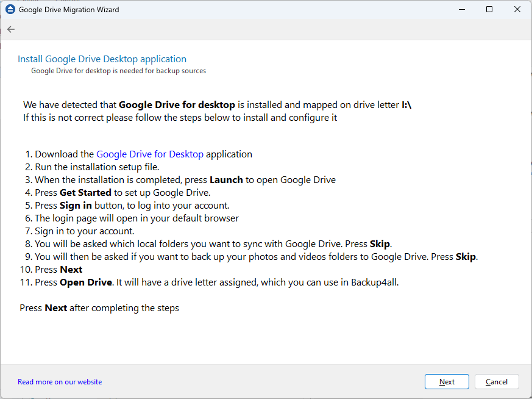Close the Google Drive Migration Wizard
532x399 pixels.
[x=517, y=9]
